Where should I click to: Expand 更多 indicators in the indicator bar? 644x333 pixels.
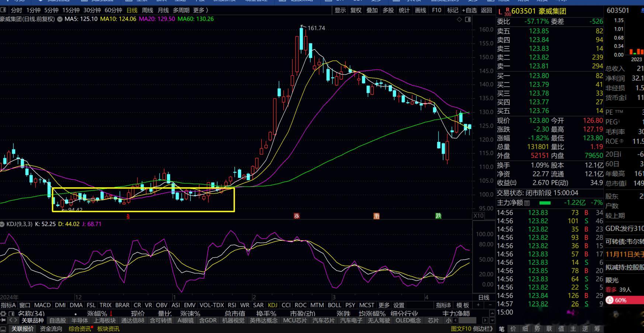pyautogui.click(x=384, y=305)
